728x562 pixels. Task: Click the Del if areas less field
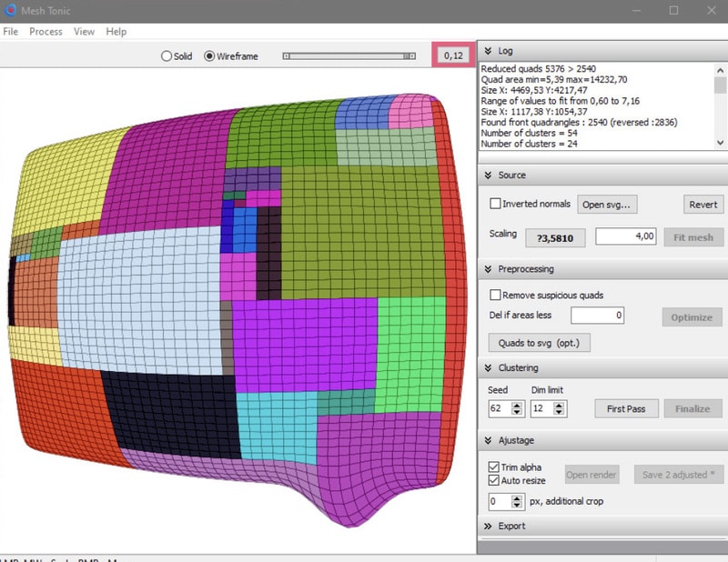598,316
